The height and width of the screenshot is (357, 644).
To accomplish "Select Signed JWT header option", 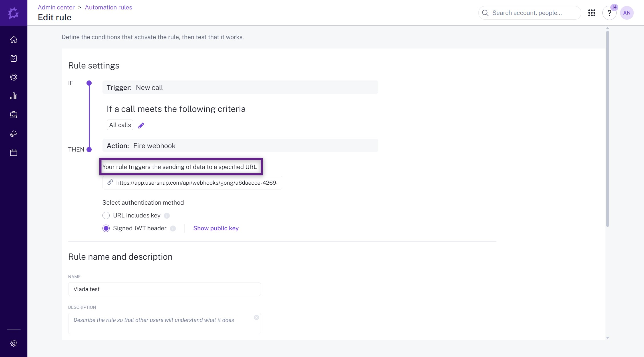I will 106,228.
